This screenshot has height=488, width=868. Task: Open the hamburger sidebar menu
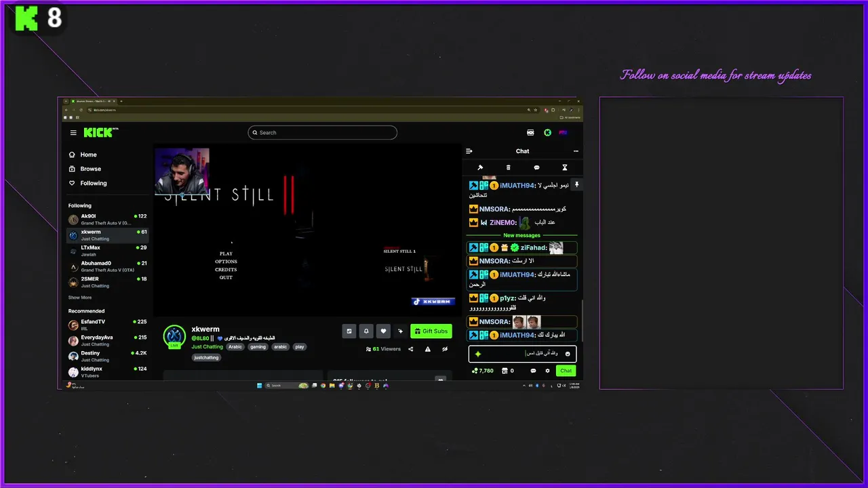click(73, 133)
